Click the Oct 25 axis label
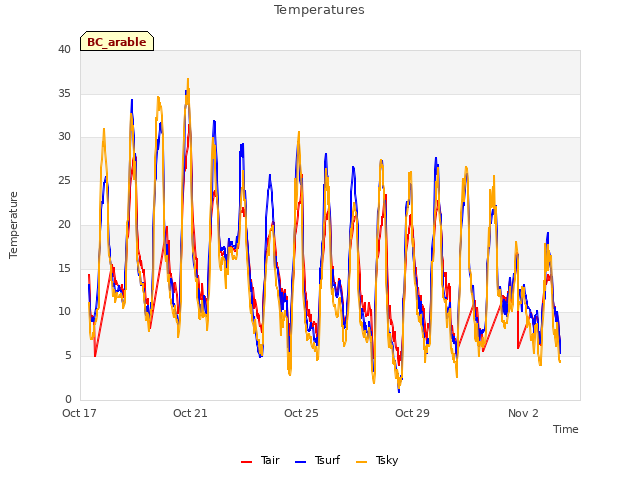This screenshot has height=480, width=640. pos(301,413)
